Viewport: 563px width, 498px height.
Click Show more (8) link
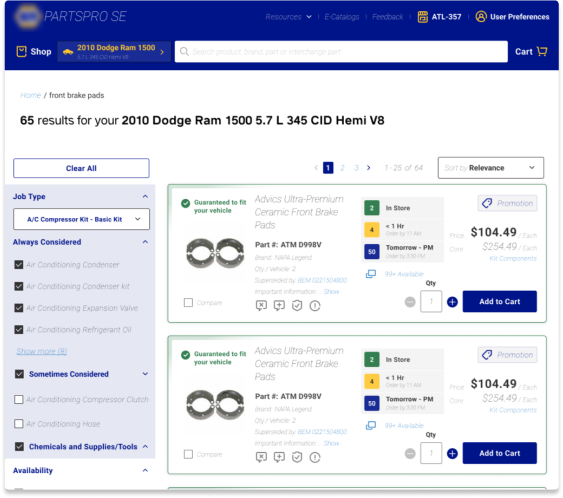(42, 351)
